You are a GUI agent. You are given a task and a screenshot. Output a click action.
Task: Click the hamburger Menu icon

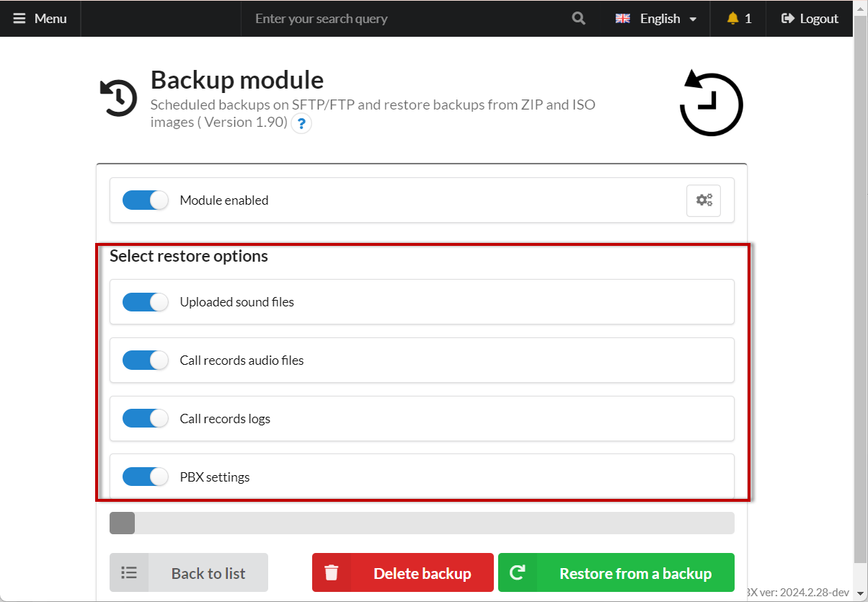[19, 19]
